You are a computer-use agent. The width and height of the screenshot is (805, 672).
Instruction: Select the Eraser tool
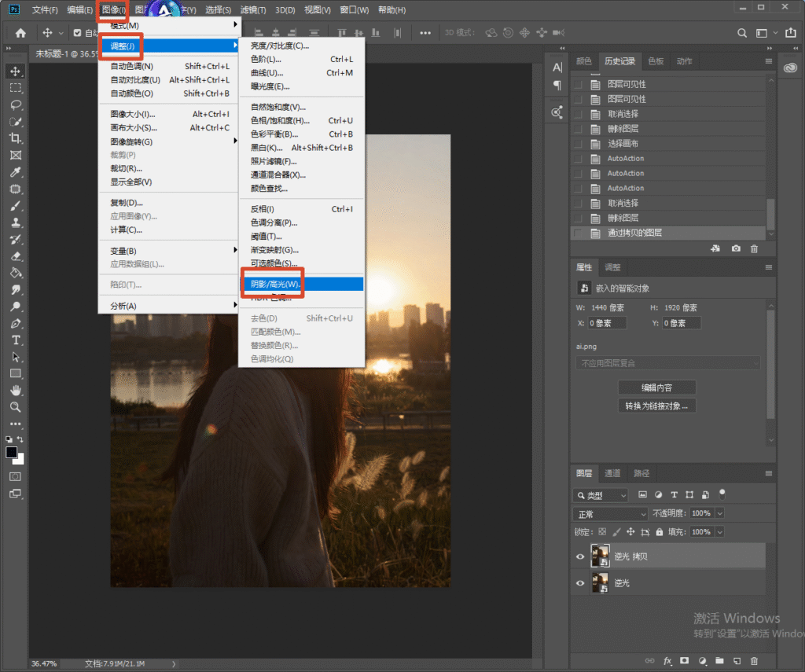[x=16, y=256]
